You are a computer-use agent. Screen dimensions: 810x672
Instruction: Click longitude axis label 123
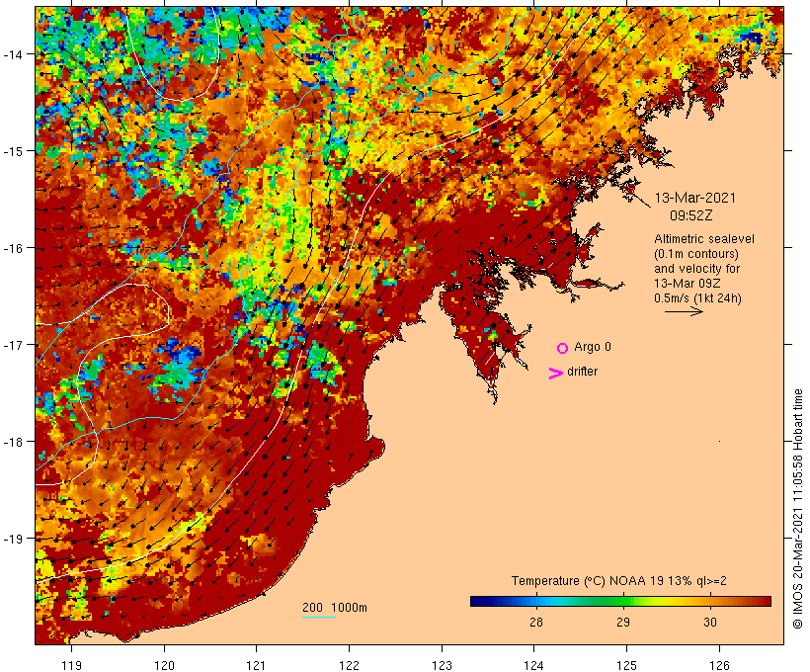[442, 665]
